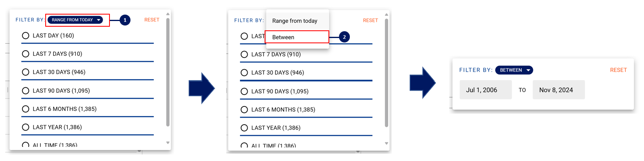Click the BETWEEN filter dropdown chip
644x161 pixels.
[514, 70]
